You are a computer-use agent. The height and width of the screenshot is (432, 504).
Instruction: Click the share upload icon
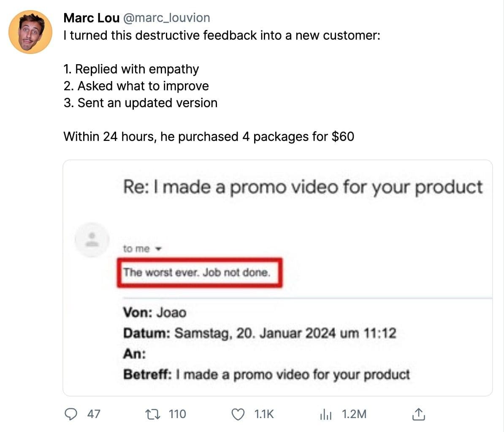point(417,414)
